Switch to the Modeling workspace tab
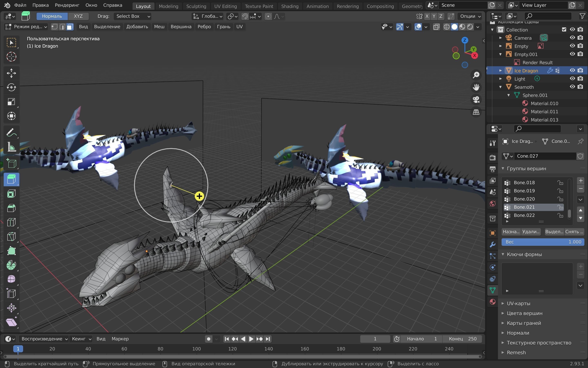Screen dimensions: 588x368 click(x=168, y=6)
